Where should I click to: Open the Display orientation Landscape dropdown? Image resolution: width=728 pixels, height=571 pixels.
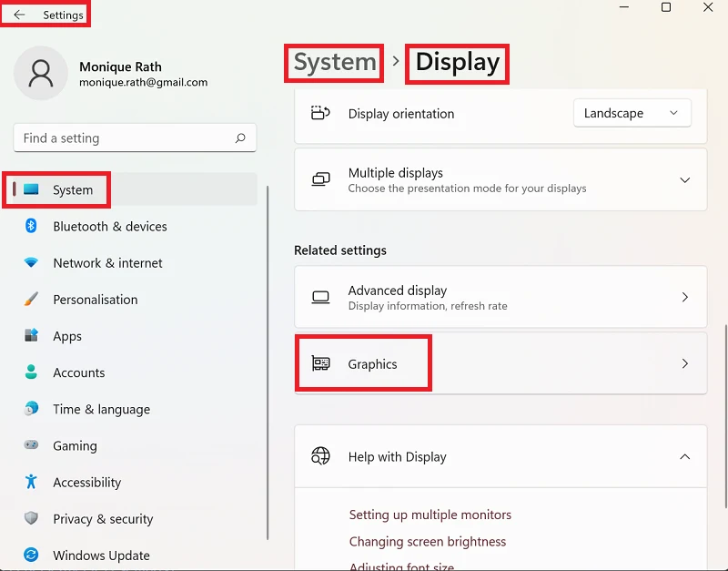pos(632,113)
